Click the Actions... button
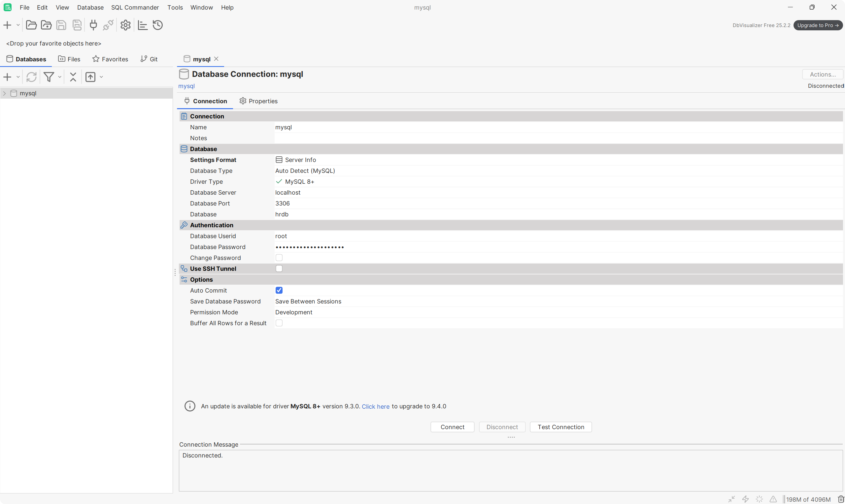 point(823,74)
